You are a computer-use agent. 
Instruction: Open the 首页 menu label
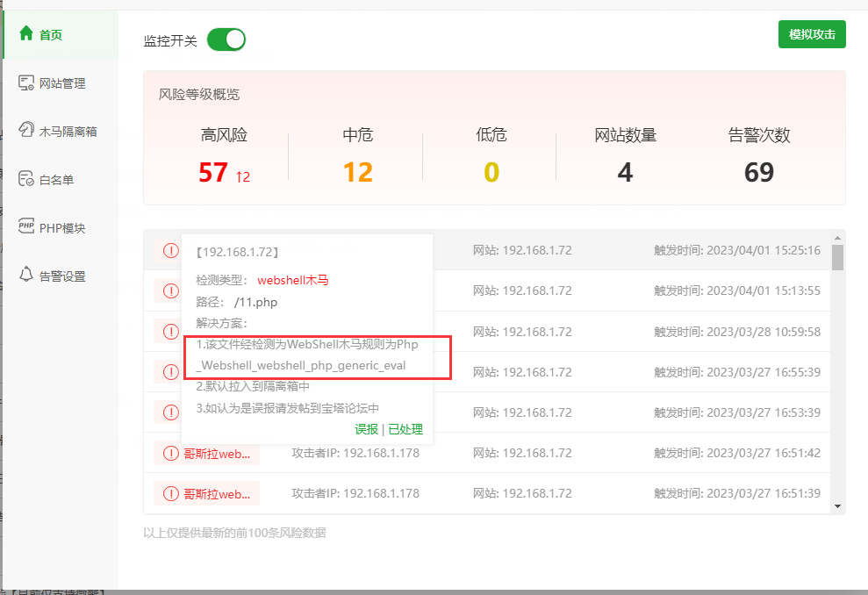coord(50,35)
